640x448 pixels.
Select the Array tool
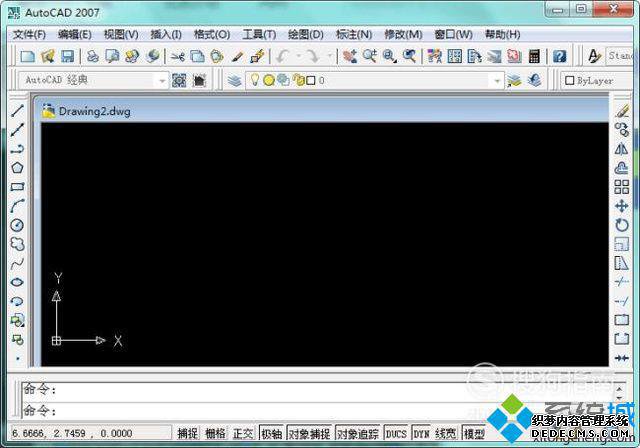point(622,187)
